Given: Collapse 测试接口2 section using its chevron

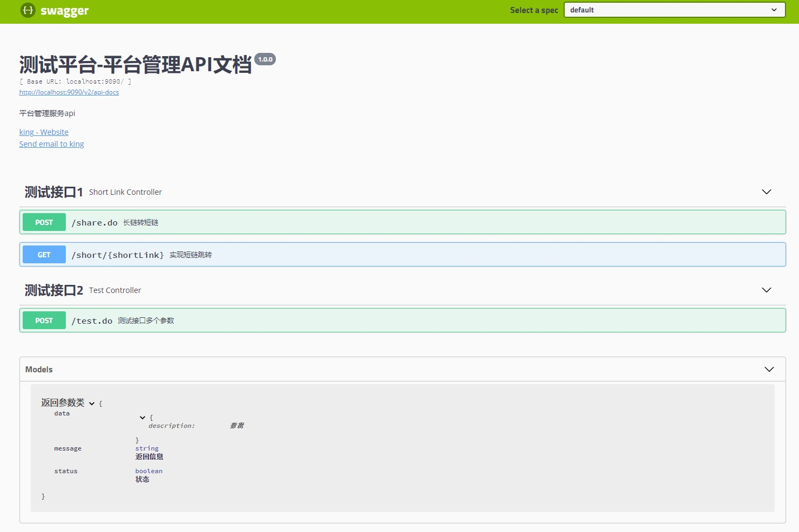Looking at the screenshot, I should click(766, 290).
